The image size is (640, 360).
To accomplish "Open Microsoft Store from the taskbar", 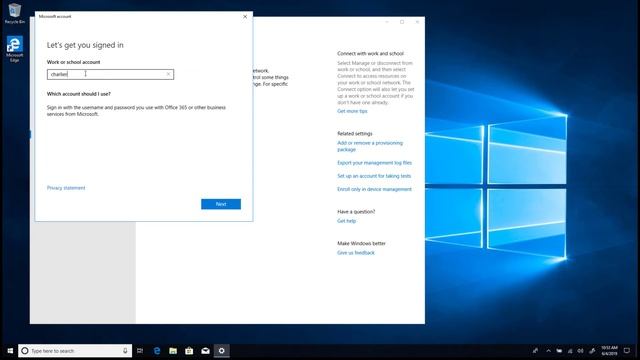I will pyautogui.click(x=189, y=351).
